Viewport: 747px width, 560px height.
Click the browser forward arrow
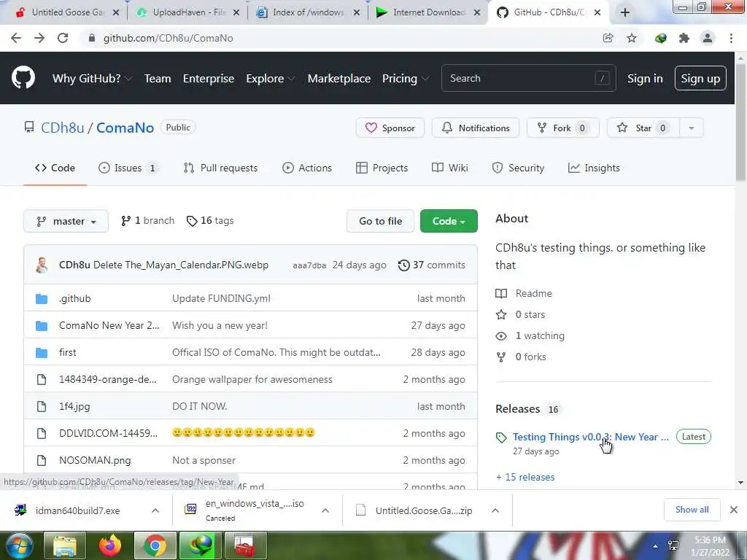[39, 38]
